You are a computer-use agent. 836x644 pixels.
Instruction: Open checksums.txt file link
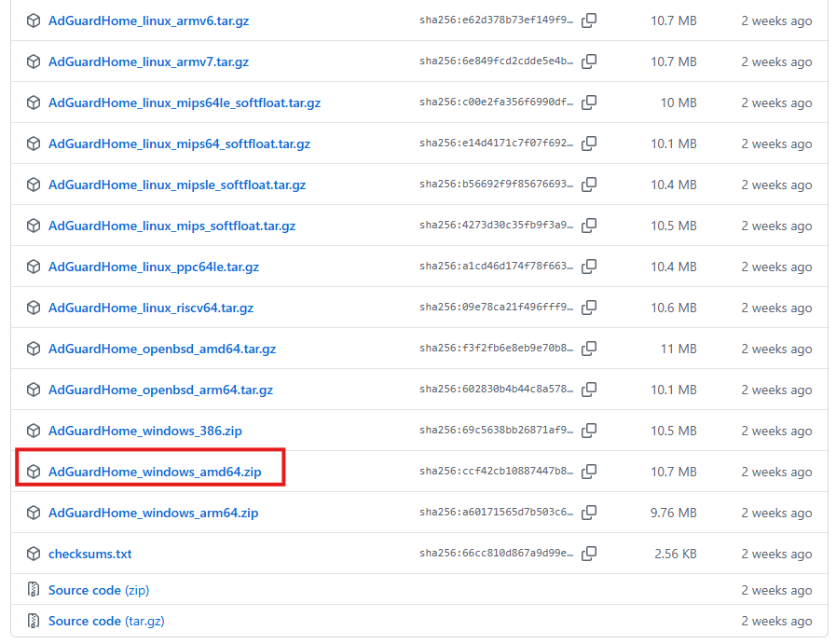[89, 554]
